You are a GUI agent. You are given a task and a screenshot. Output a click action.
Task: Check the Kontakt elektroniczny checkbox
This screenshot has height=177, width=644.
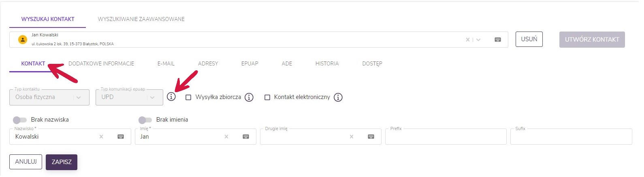click(x=267, y=97)
